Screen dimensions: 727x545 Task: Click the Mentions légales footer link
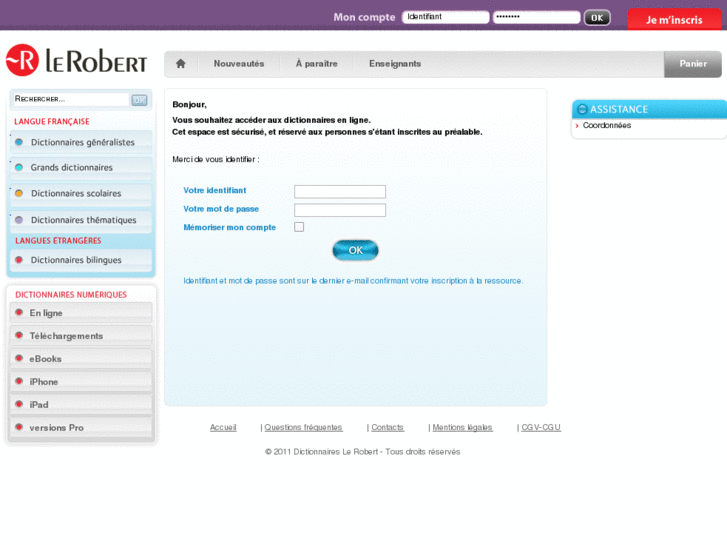click(462, 427)
